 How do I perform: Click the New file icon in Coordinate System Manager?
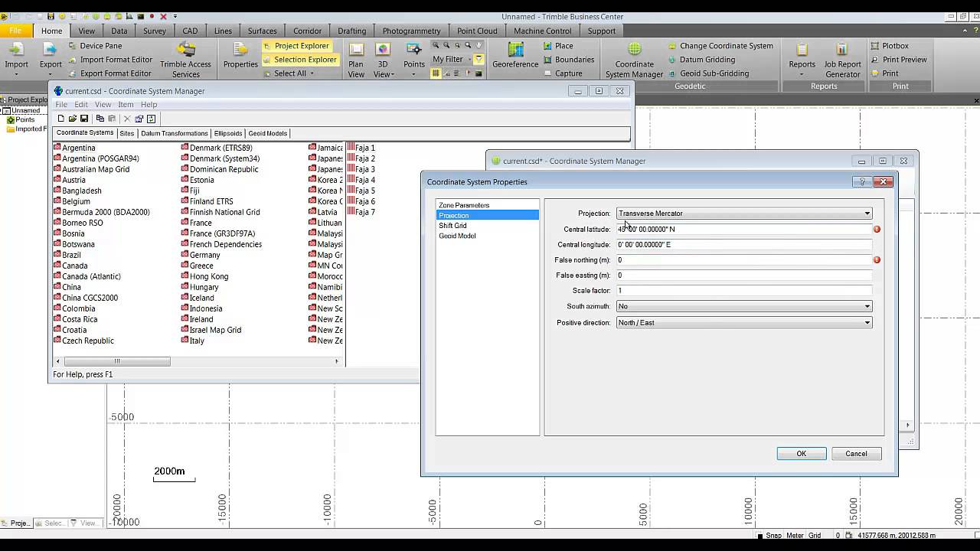(61, 119)
